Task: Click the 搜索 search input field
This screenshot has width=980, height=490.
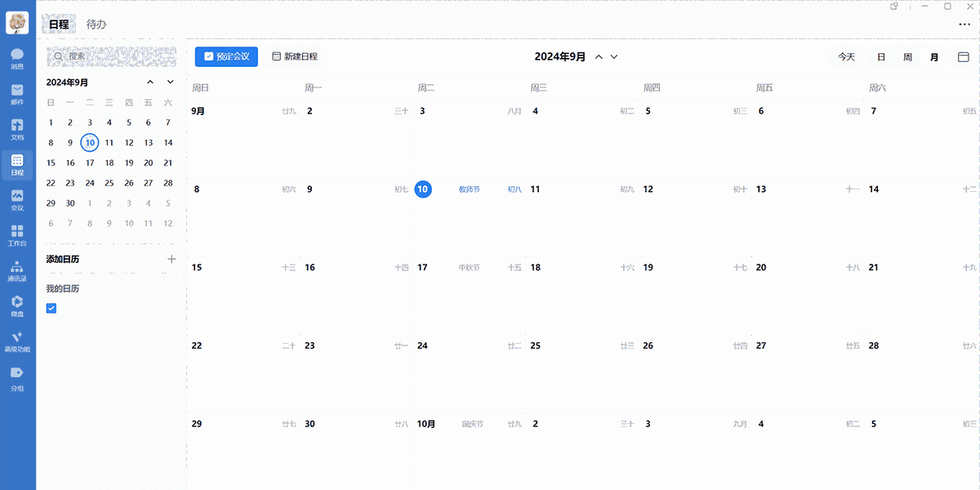Action: [x=110, y=56]
